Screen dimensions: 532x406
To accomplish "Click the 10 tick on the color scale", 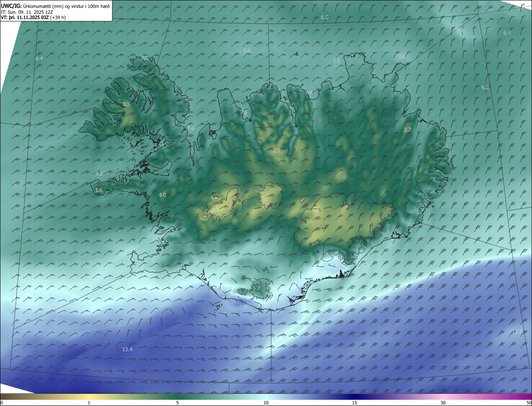I will pyautogui.click(x=266, y=403).
